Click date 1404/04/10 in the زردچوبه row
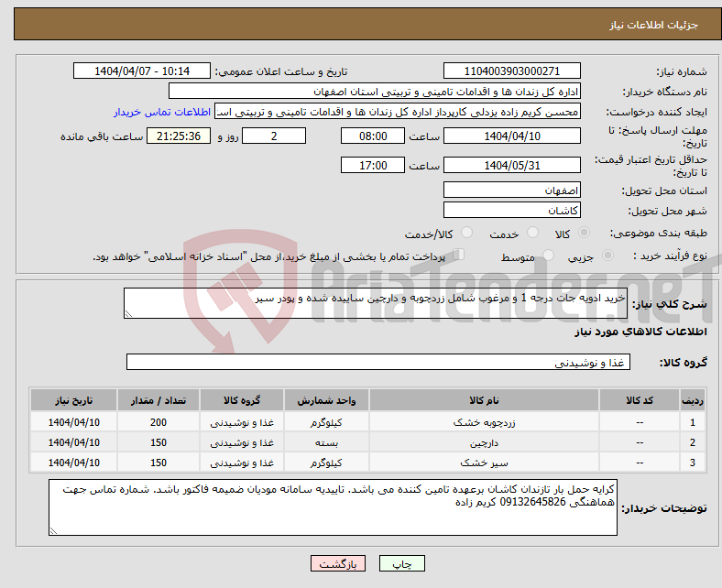 click(73, 422)
